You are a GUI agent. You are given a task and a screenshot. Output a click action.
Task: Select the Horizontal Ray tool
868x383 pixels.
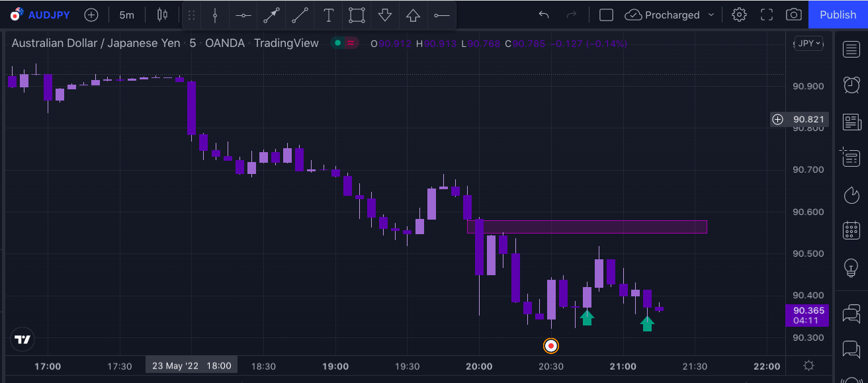coord(442,15)
